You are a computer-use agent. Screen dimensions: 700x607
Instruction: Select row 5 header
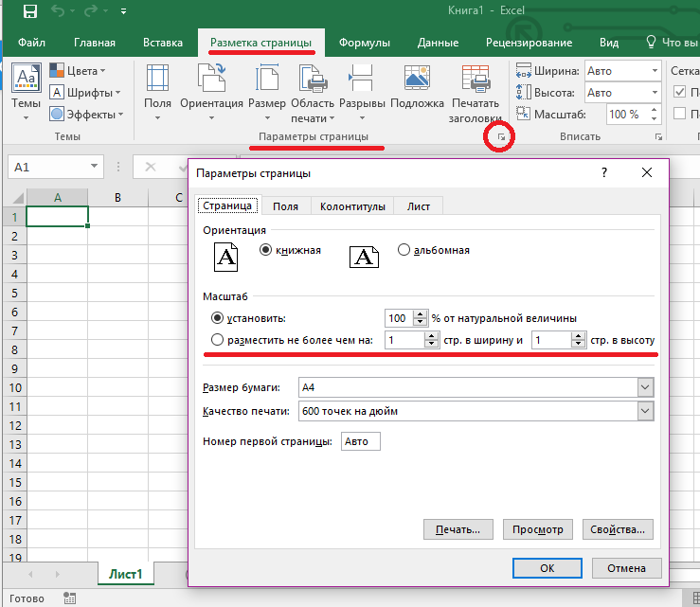pyautogui.click(x=15, y=293)
